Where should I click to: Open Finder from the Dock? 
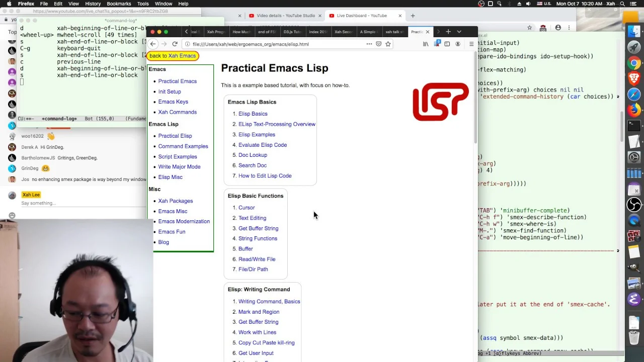click(634, 31)
